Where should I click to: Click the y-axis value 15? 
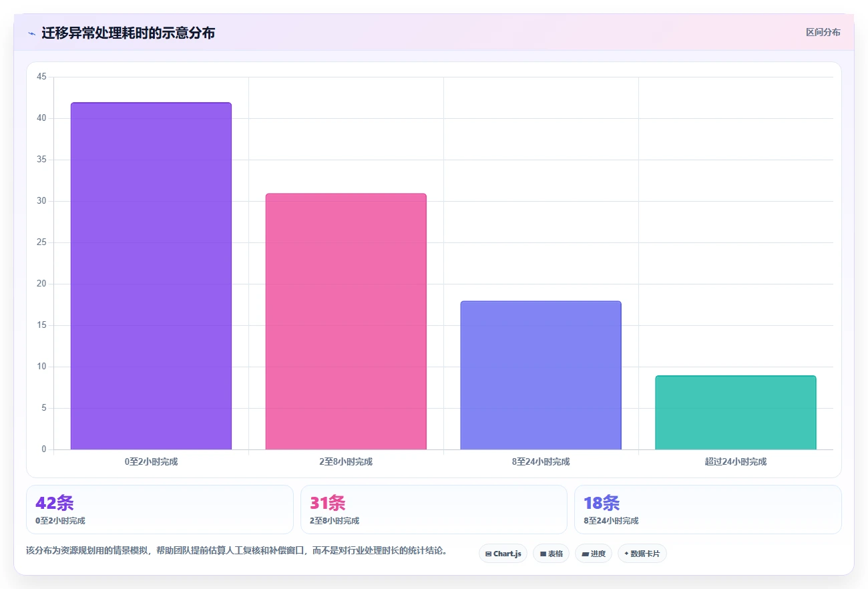(41, 325)
